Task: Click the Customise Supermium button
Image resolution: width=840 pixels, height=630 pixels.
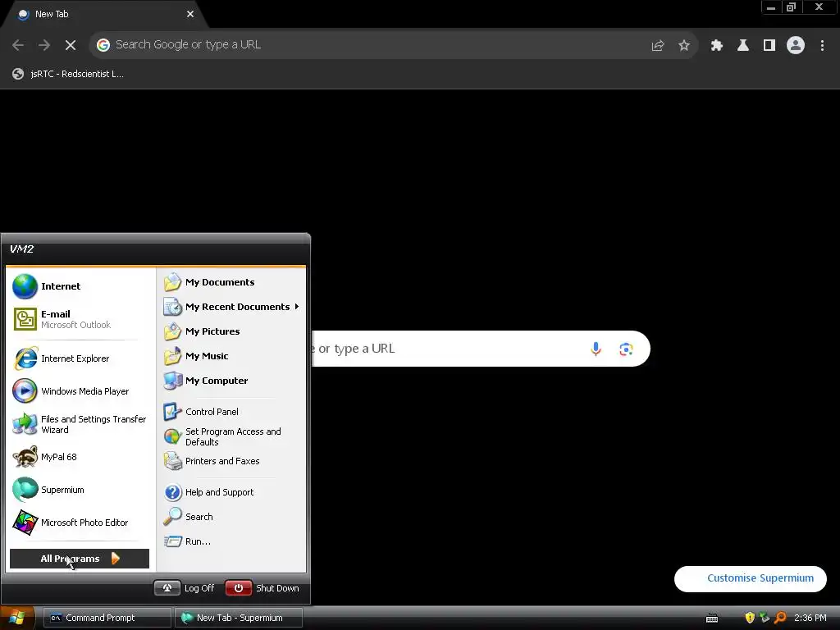Action: (750, 578)
